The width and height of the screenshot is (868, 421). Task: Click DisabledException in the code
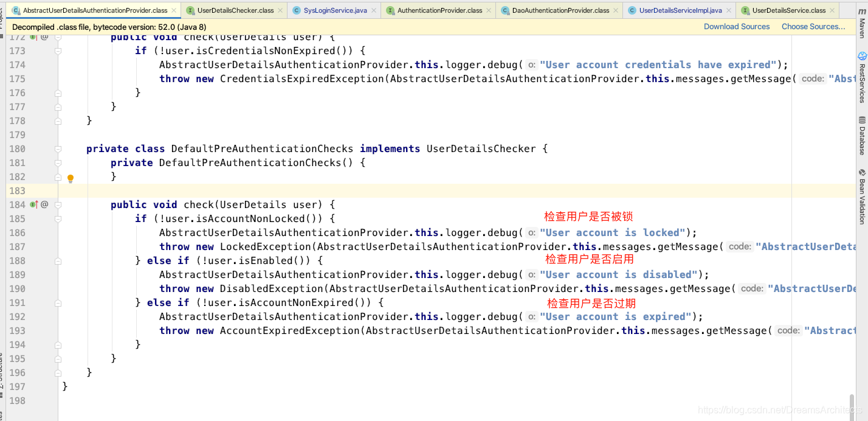click(271, 288)
